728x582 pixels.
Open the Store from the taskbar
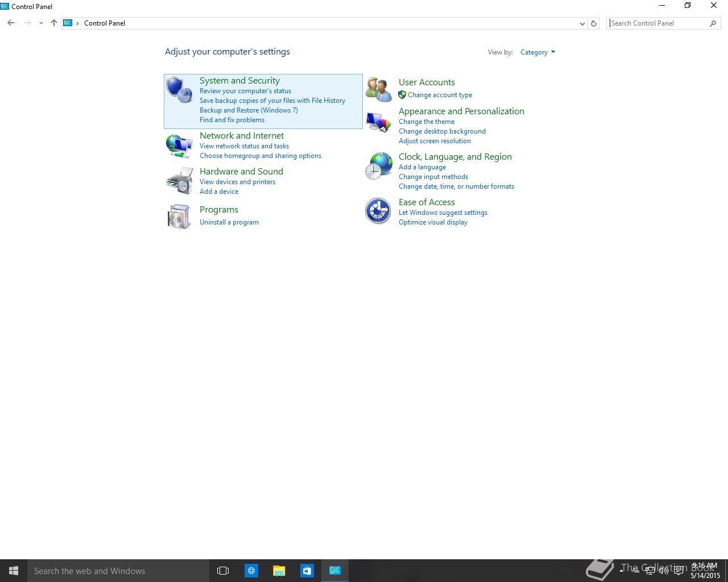click(x=307, y=571)
